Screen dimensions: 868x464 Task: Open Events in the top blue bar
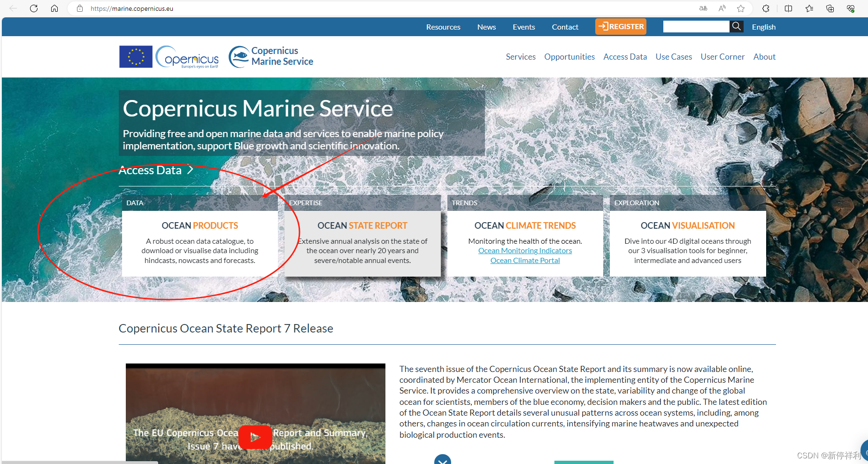(524, 27)
